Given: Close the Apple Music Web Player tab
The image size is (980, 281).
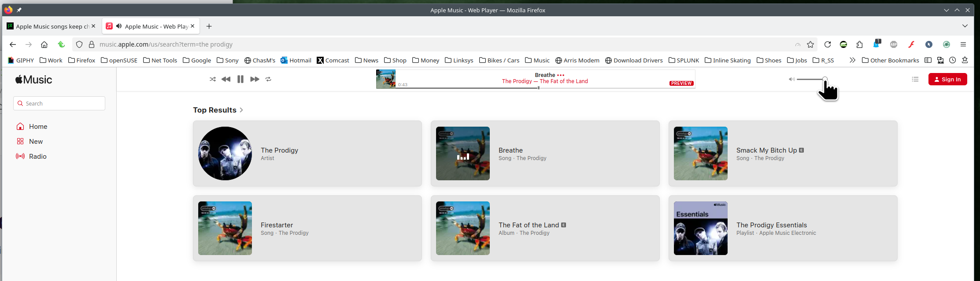Looking at the screenshot, I should (x=192, y=26).
